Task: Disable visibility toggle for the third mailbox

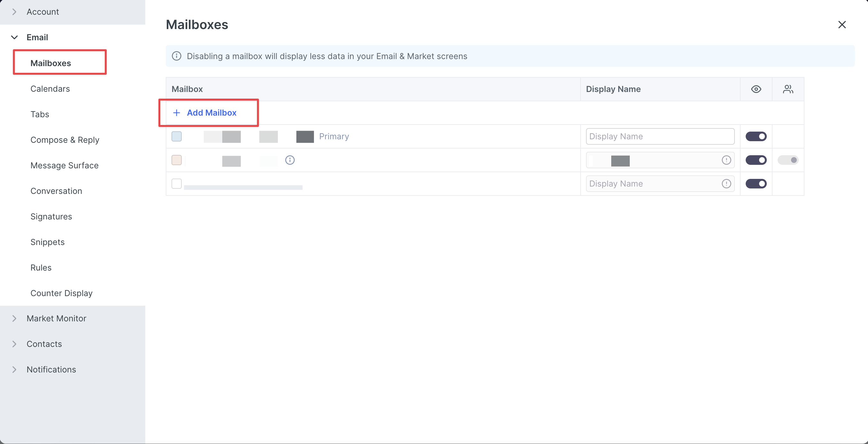Action: pyautogui.click(x=756, y=183)
